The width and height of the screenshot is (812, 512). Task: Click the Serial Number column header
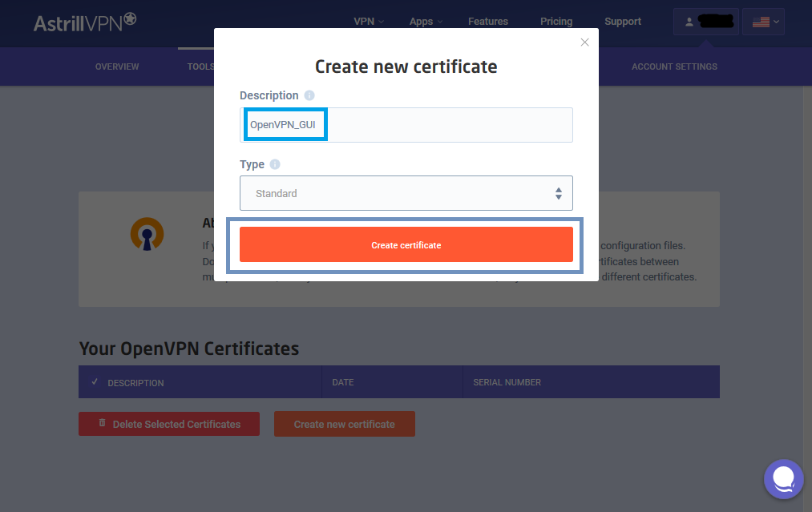(507, 382)
